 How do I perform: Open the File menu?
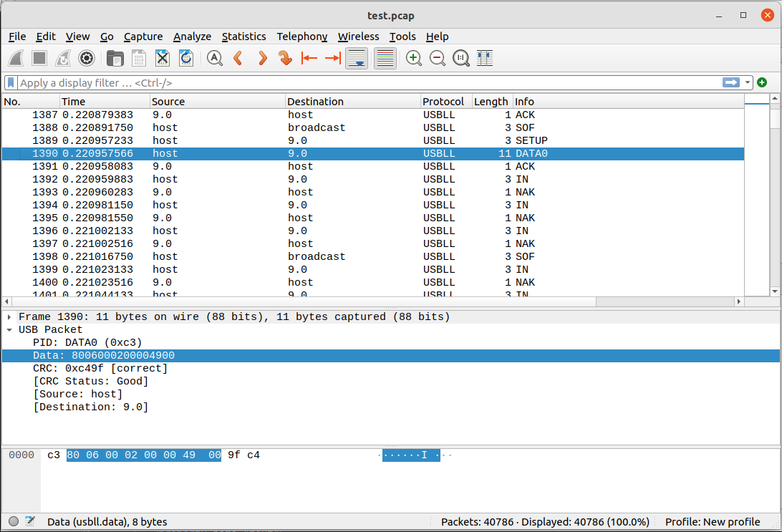pyautogui.click(x=17, y=37)
